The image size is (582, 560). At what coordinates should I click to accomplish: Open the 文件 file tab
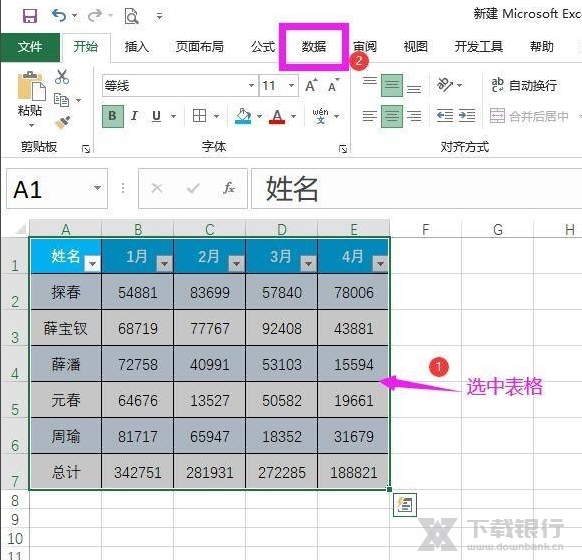click(x=30, y=47)
